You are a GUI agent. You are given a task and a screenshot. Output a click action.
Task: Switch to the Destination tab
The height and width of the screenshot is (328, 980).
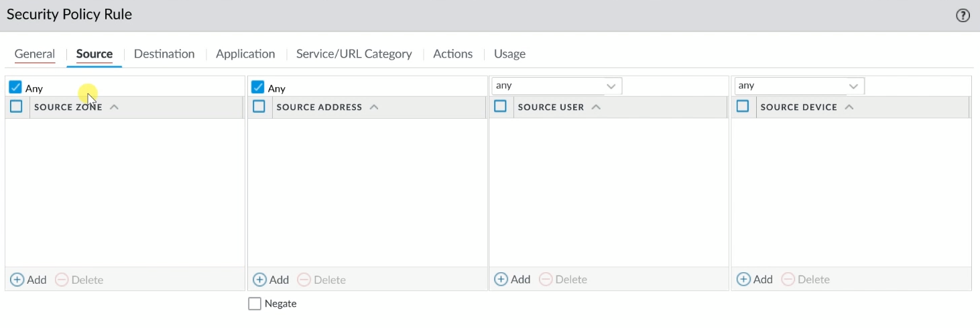click(x=164, y=54)
